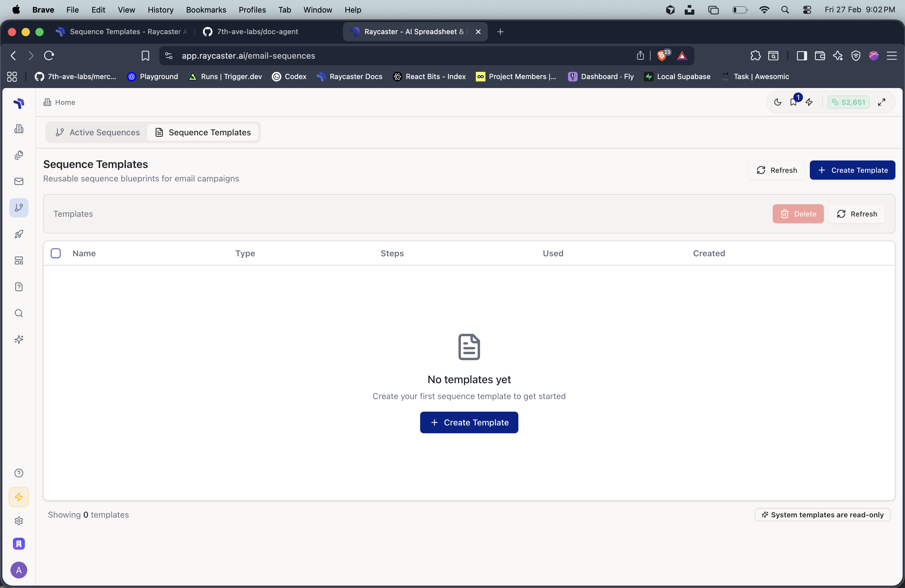The image size is (905, 588).
Task: Click the Delete button in the Templates panel
Action: point(798,214)
